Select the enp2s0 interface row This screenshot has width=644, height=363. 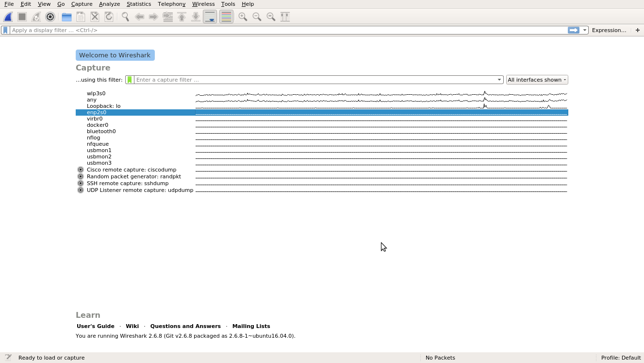(x=322, y=112)
